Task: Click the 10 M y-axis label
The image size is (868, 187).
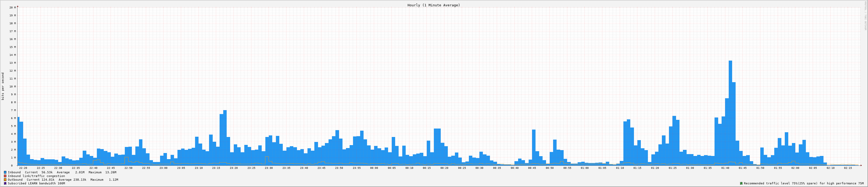Action: (12, 87)
